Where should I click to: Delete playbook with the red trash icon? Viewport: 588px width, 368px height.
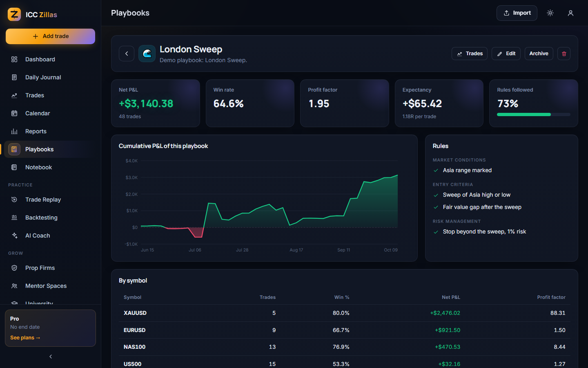pos(564,54)
